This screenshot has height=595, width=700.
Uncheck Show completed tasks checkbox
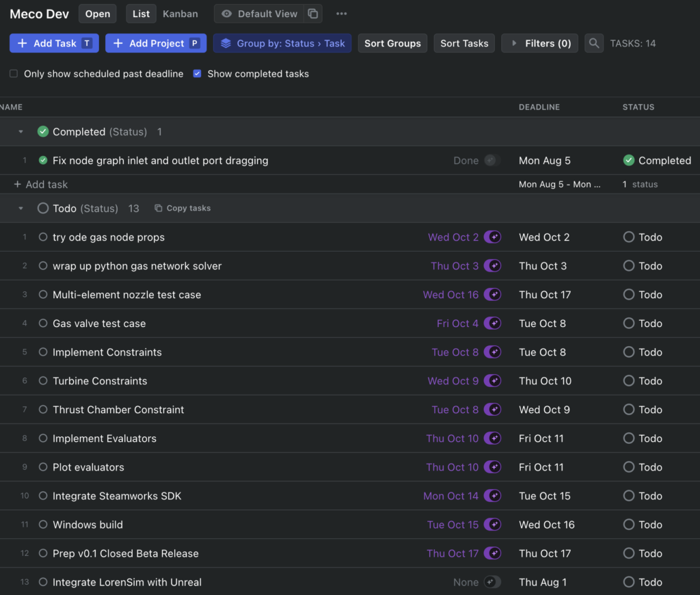(x=197, y=74)
